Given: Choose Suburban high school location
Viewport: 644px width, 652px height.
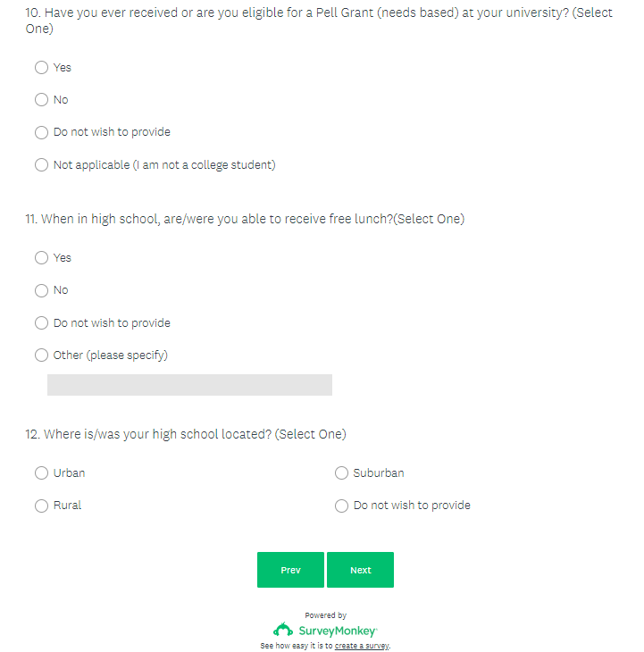Looking at the screenshot, I should tap(341, 473).
